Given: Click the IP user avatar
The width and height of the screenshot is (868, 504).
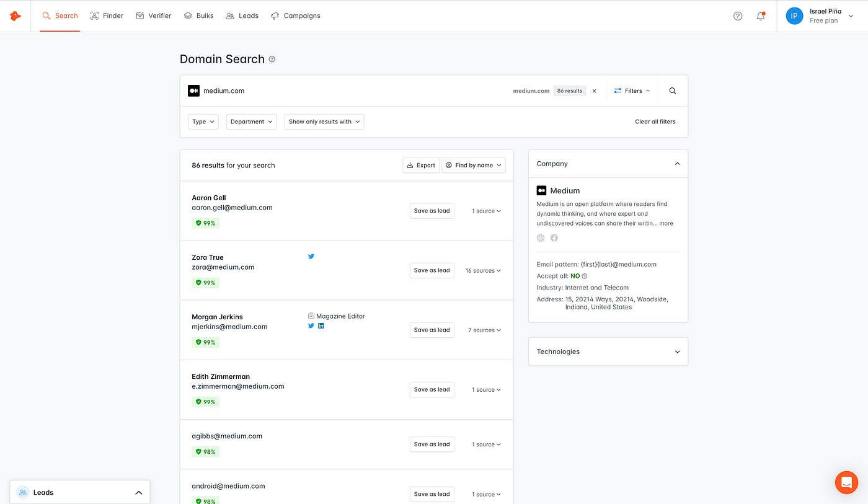Looking at the screenshot, I should tap(794, 16).
